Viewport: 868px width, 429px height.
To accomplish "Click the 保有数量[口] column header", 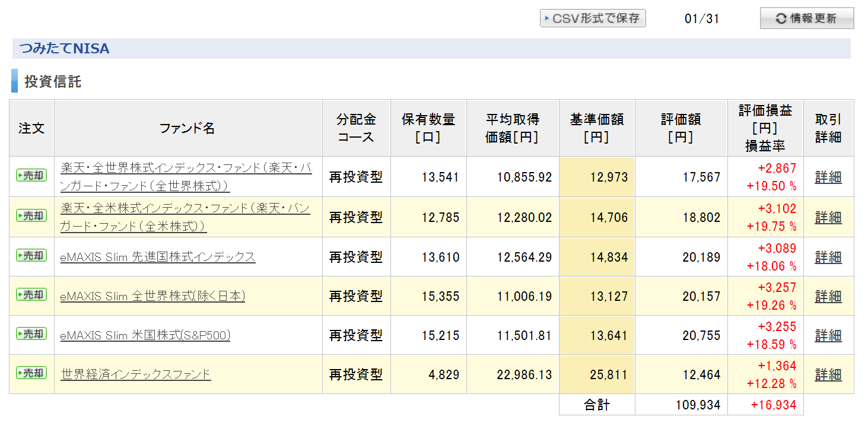I will tap(428, 128).
